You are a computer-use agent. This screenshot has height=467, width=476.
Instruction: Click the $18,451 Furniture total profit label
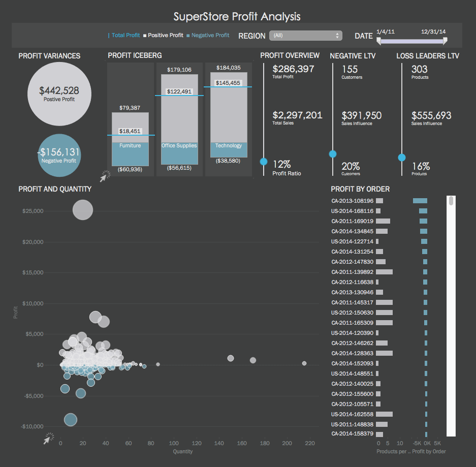pos(130,131)
